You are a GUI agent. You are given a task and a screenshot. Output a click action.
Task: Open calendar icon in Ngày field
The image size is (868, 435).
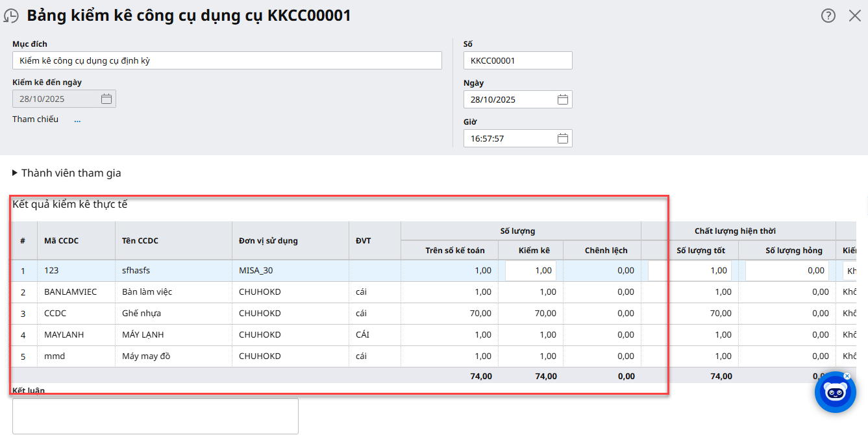pos(563,99)
